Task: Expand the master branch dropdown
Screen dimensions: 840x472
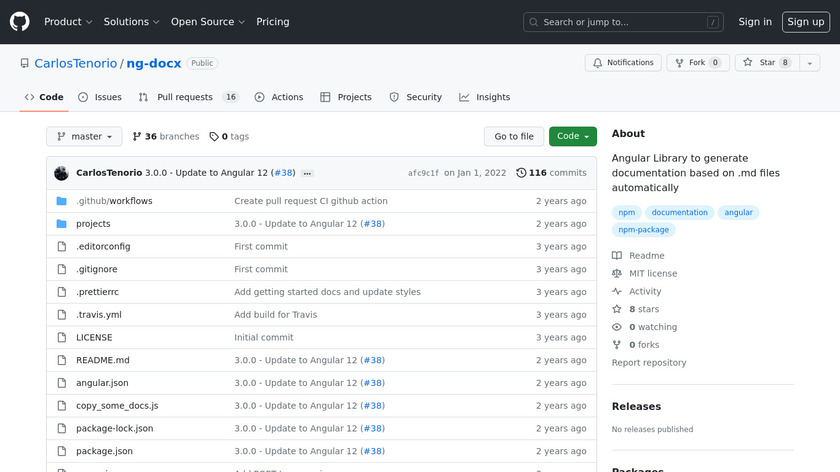Action: 84,137
